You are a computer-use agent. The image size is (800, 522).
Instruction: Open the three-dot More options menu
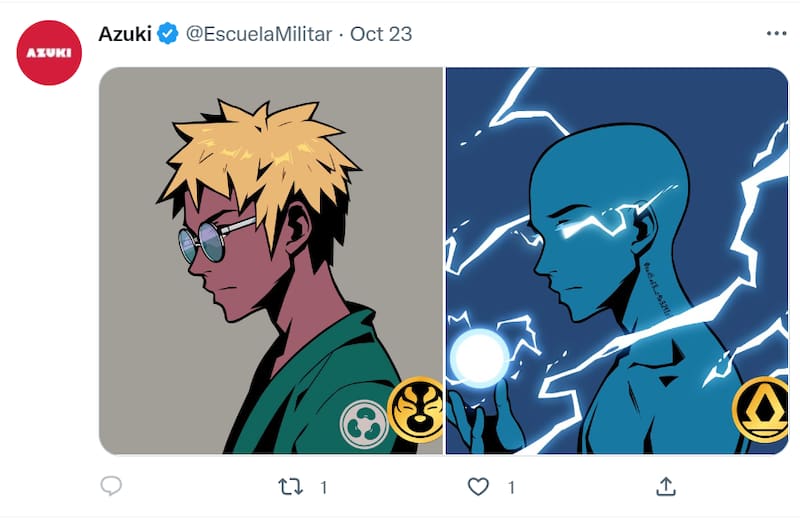click(776, 34)
